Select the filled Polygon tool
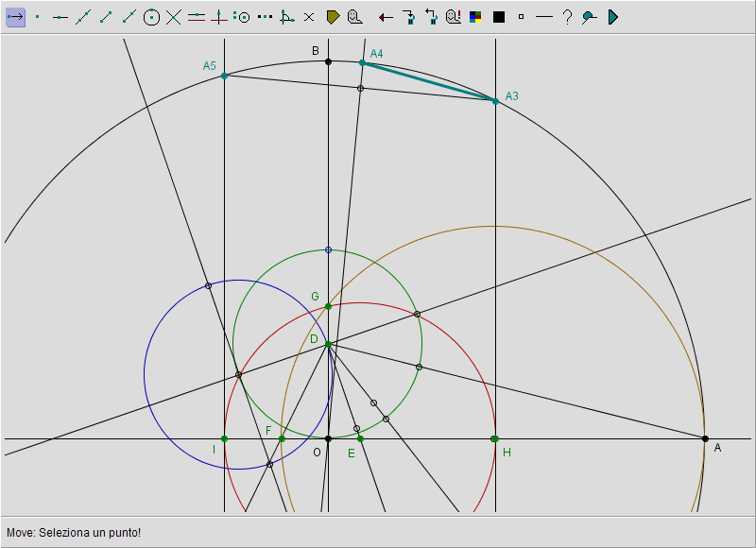756x548 pixels. tap(334, 17)
